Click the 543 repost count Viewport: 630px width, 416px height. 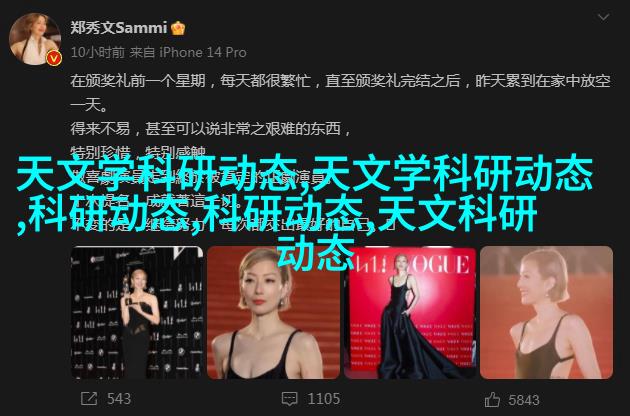(x=119, y=399)
